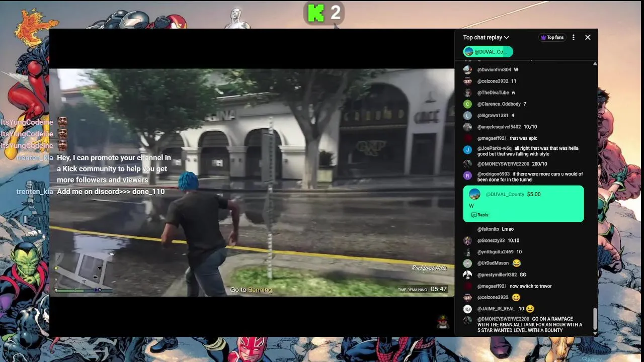644x362 pixels.
Task: Click Reply on DUVAL_County's $5.00 message
Action: point(480,215)
